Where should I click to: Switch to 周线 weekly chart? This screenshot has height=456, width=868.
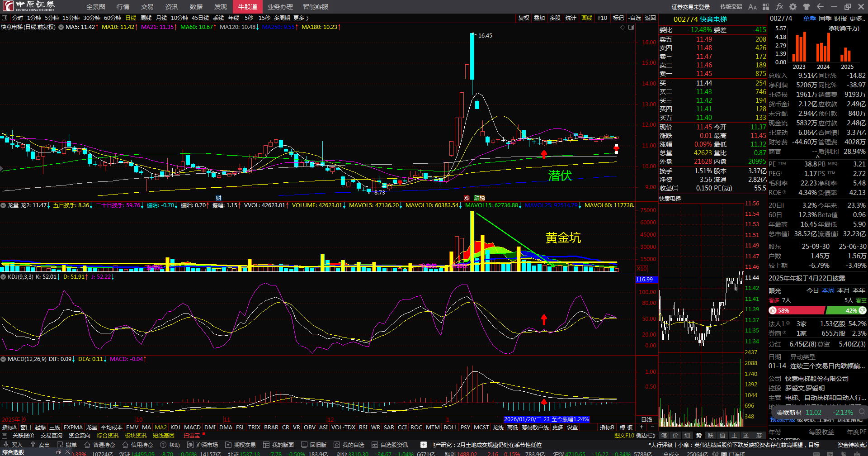[146, 18]
